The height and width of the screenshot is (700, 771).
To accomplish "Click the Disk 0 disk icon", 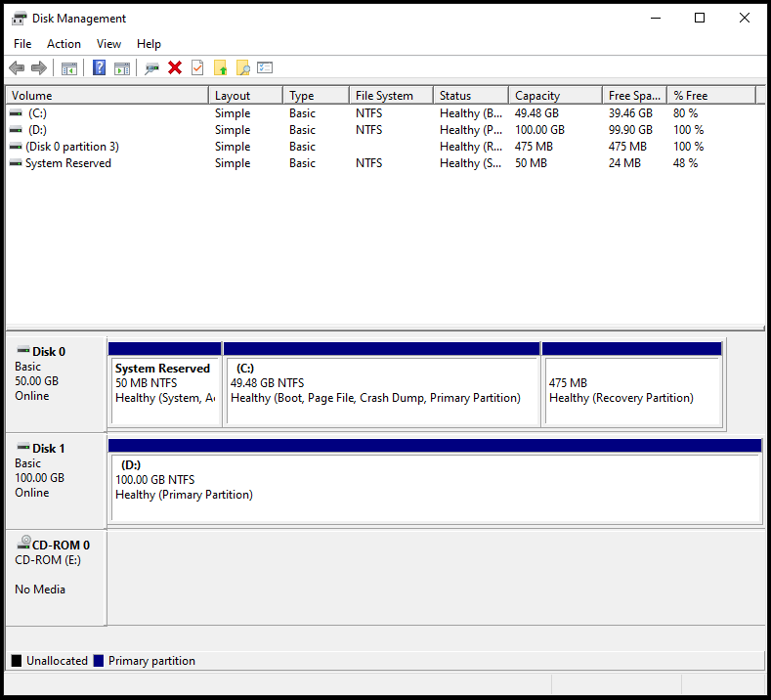I will (x=23, y=350).
